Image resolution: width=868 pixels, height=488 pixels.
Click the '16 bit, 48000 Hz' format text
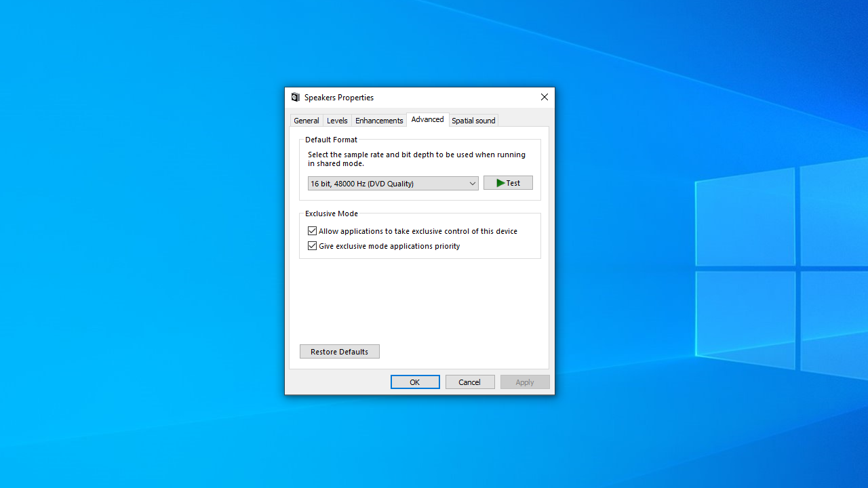362,184
